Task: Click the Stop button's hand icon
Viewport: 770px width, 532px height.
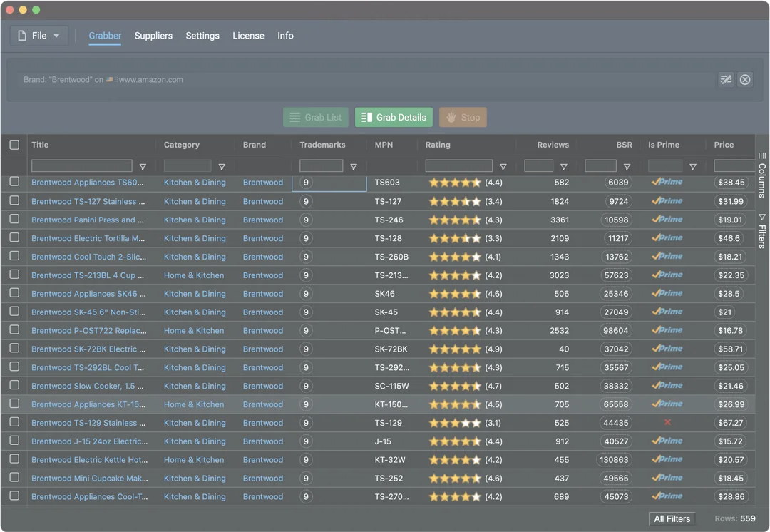Action: pyautogui.click(x=450, y=117)
